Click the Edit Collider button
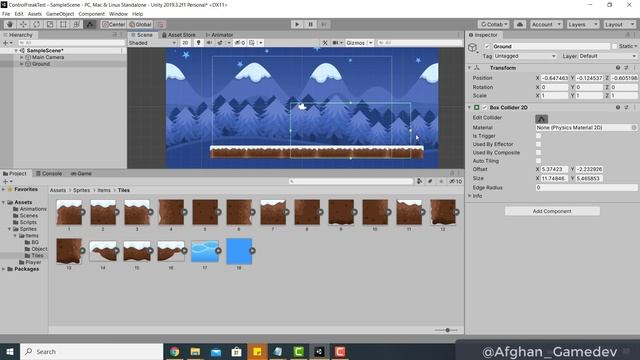This screenshot has height=360, width=640. pyautogui.click(x=541, y=118)
